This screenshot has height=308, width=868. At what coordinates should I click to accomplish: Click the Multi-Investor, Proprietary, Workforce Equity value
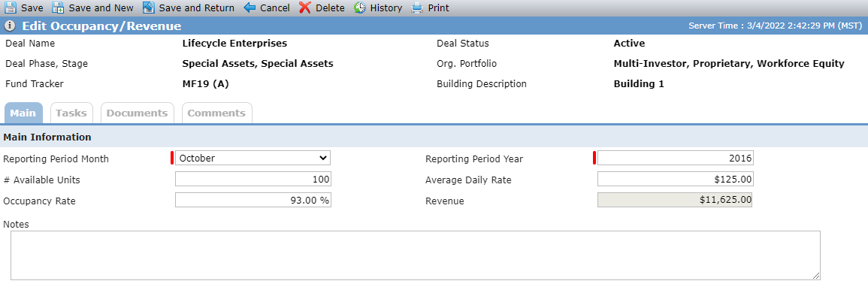(x=729, y=64)
